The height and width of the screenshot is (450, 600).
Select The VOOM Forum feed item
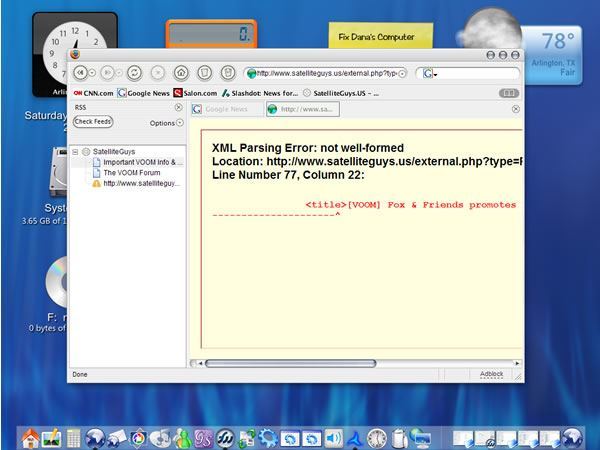coord(127,173)
